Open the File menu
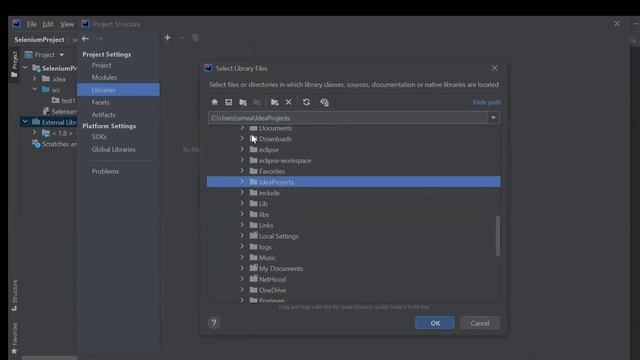Image resolution: width=640 pixels, height=360 pixels. click(31, 24)
